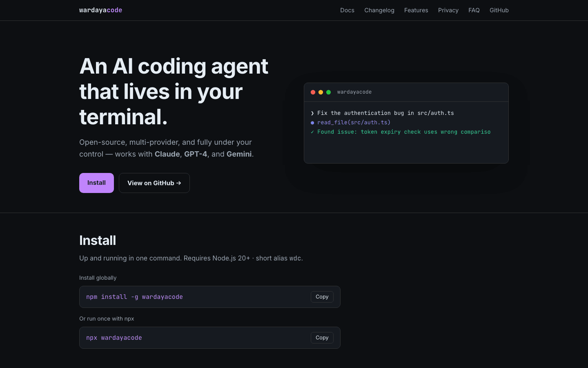Click the terminal prompt line 'Fix the authentication bug'
The width and height of the screenshot is (588, 368).
(382, 113)
